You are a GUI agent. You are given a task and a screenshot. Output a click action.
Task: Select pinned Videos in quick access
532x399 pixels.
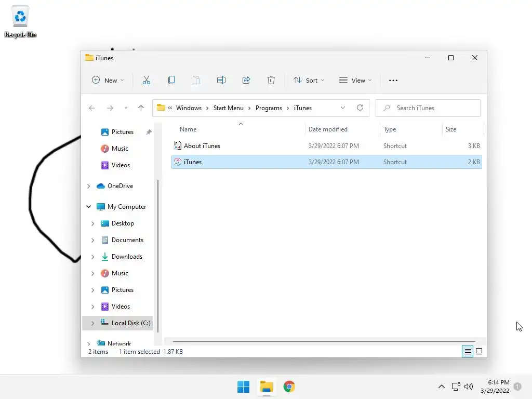pos(121,165)
